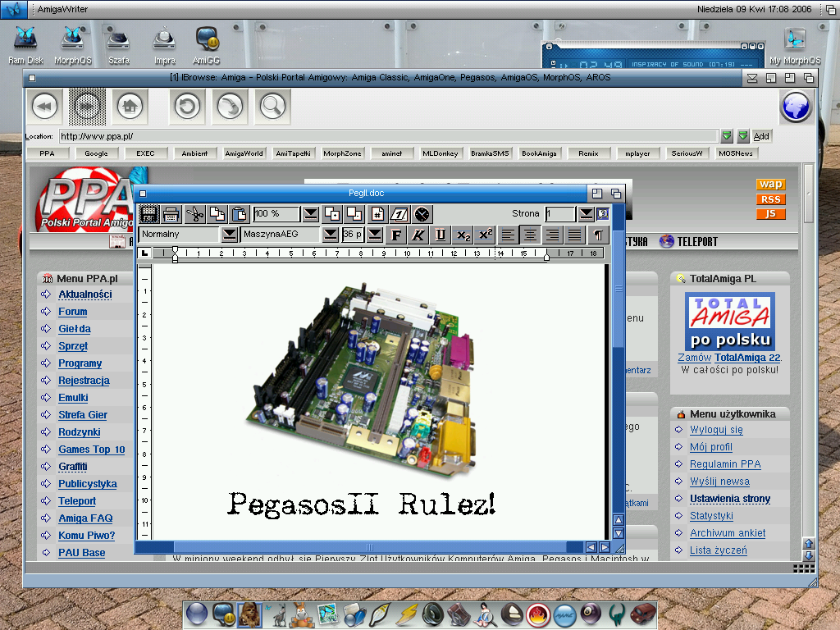Select justified text alignment

[x=575, y=235]
